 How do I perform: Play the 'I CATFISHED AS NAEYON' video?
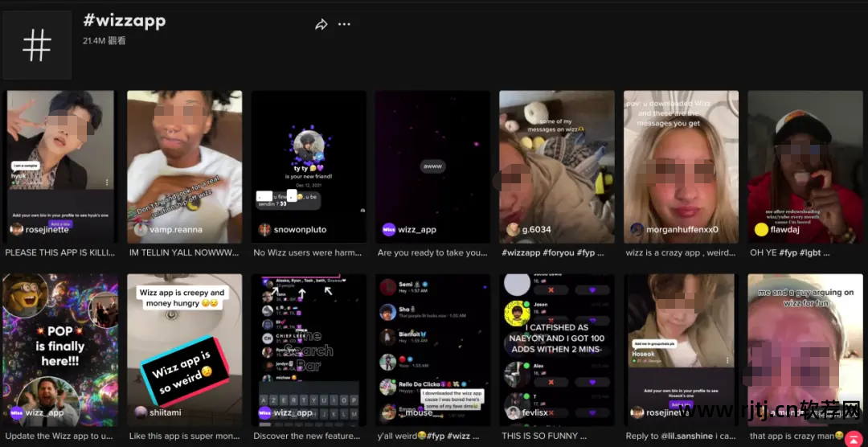click(x=557, y=350)
